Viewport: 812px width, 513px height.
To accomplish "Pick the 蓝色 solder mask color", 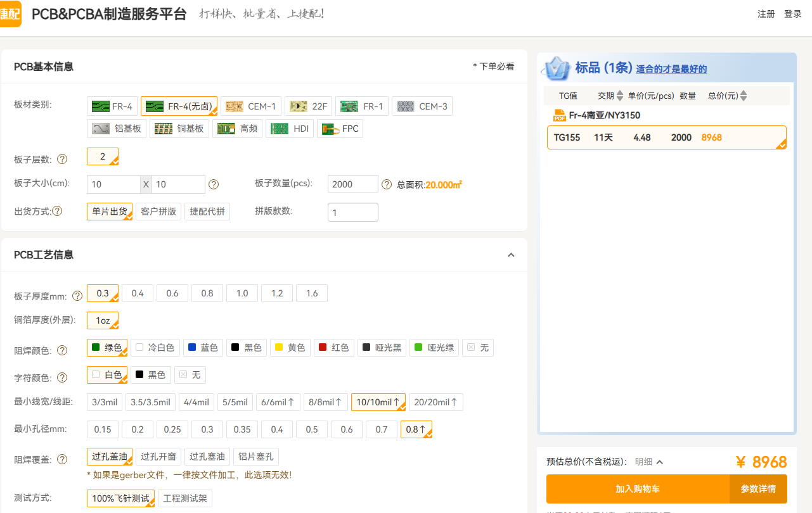I will pyautogui.click(x=202, y=348).
